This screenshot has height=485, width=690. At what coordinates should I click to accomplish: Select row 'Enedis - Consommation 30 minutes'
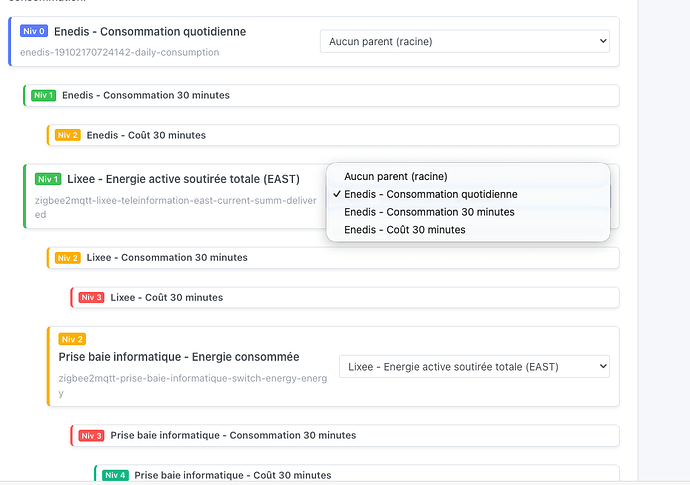click(321, 96)
